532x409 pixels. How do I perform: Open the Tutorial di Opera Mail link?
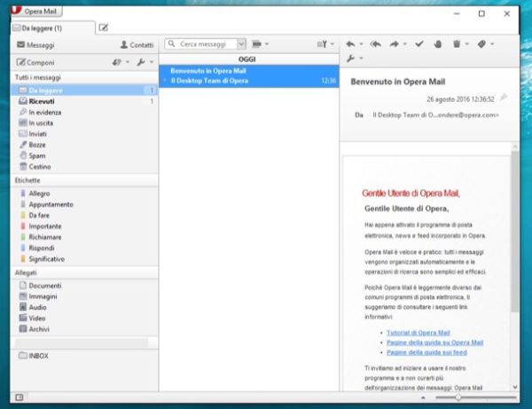419,332
